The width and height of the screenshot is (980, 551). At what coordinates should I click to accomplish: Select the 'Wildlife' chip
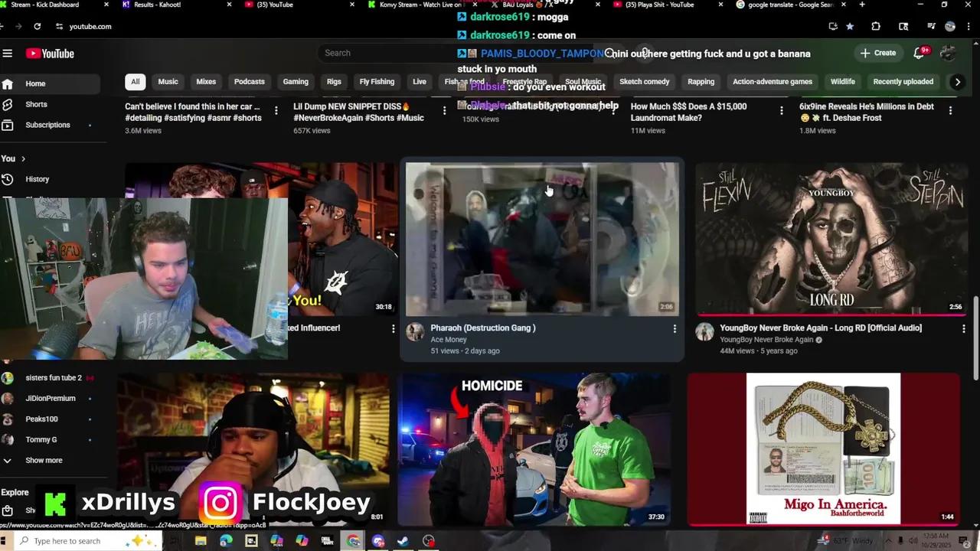pyautogui.click(x=842, y=82)
